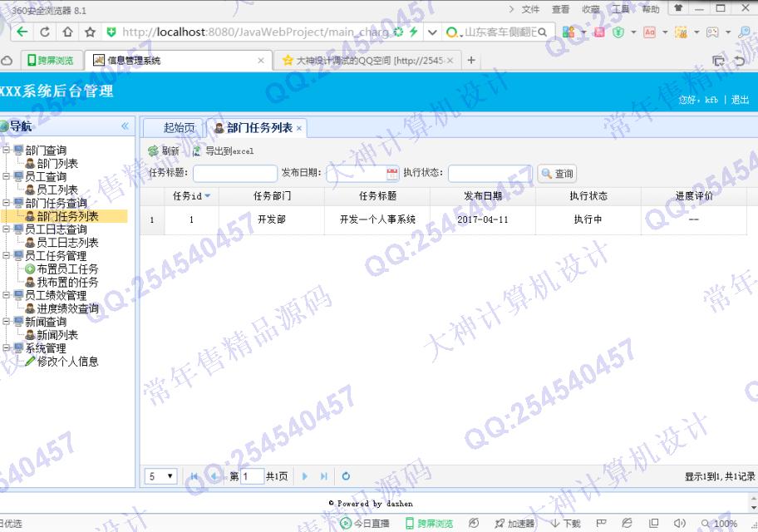Viewport: 758px width, 532px height.
Task: Click the 刷新 refresh icon in toolbar
Action: coord(153,151)
